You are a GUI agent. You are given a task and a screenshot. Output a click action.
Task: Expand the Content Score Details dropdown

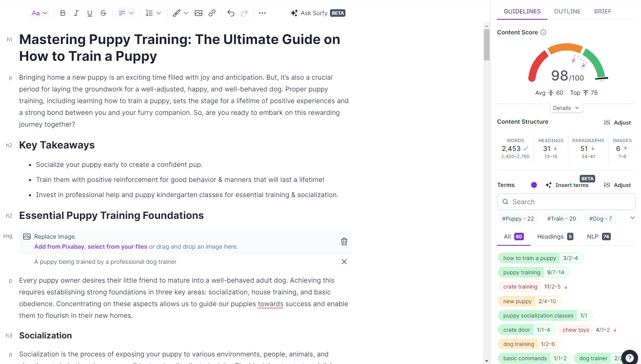tap(566, 108)
